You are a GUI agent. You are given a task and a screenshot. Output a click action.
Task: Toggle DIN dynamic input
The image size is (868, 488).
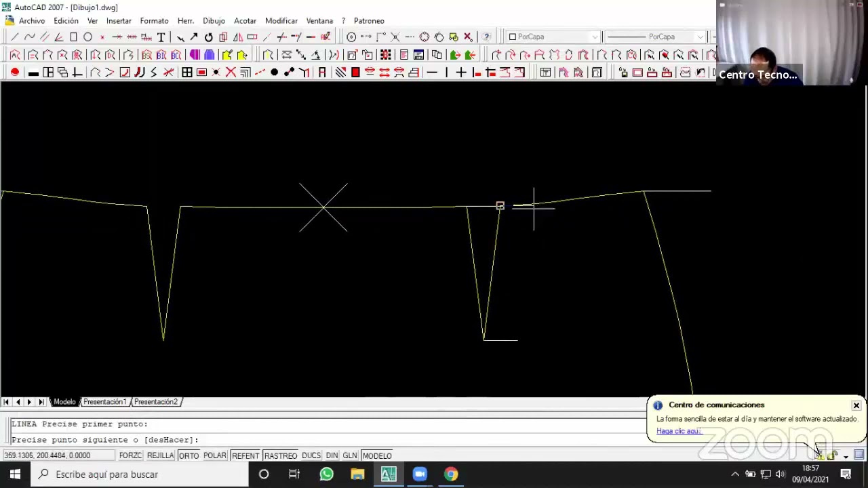pos(332,455)
